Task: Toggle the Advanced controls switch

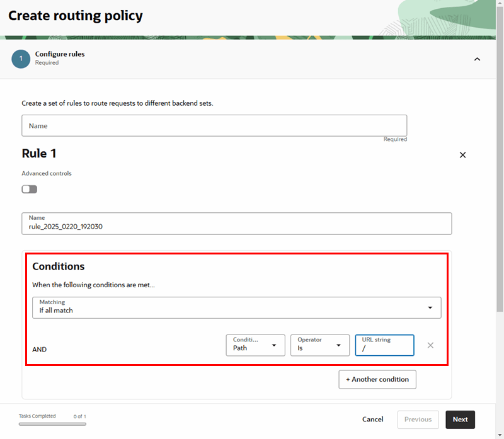Action: pos(29,189)
